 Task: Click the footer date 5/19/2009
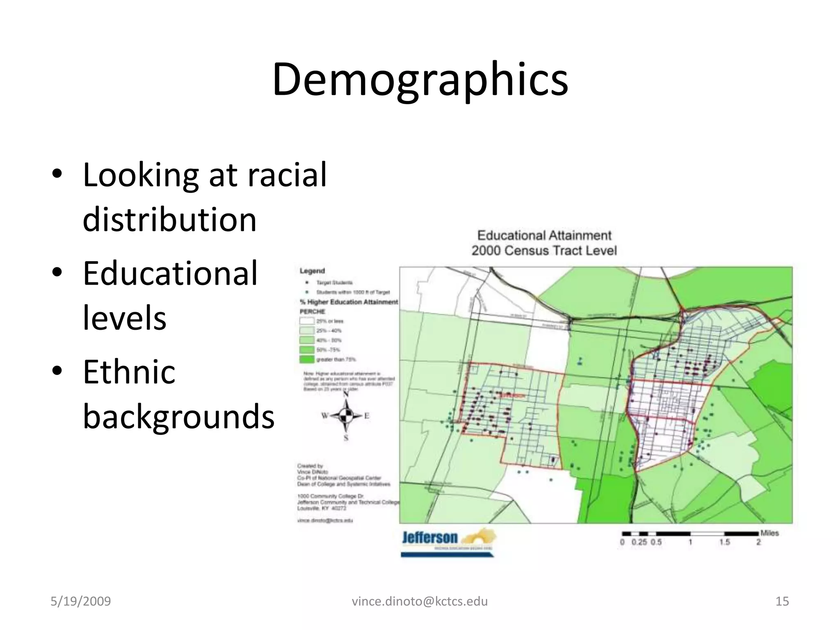click(80, 601)
